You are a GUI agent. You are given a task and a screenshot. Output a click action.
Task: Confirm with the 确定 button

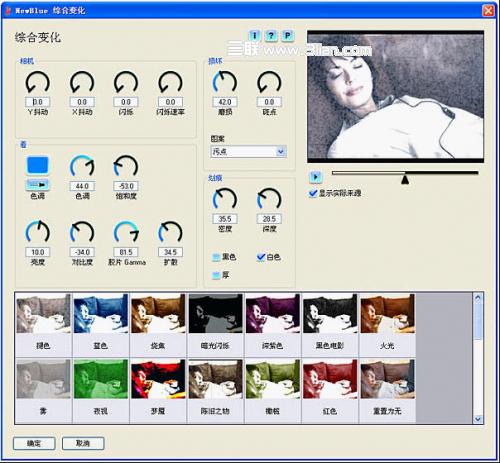[34, 443]
